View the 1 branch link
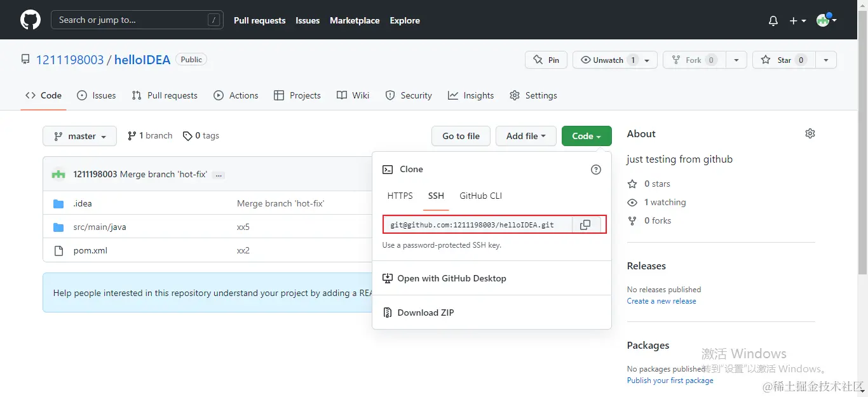This screenshot has width=868, height=397. tap(150, 135)
